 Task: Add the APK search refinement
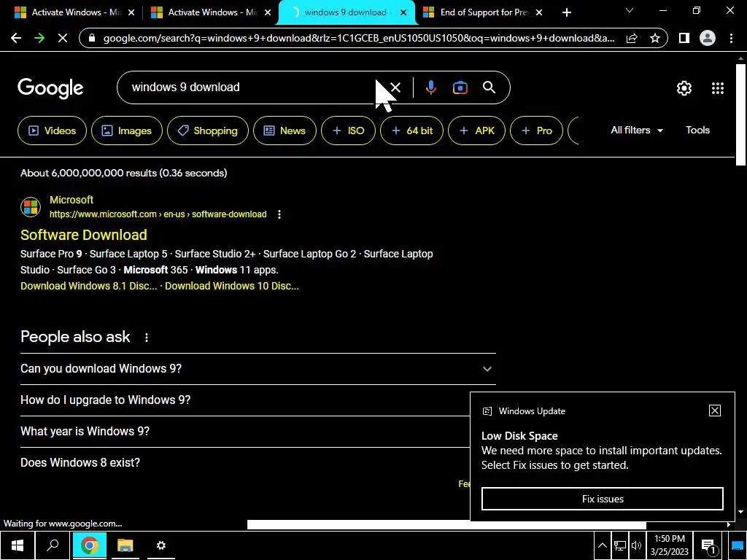click(x=476, y=131)
